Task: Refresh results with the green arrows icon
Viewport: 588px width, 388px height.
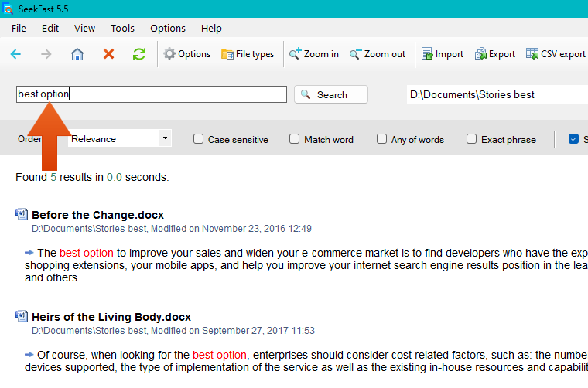Action: tap(139, 54)
